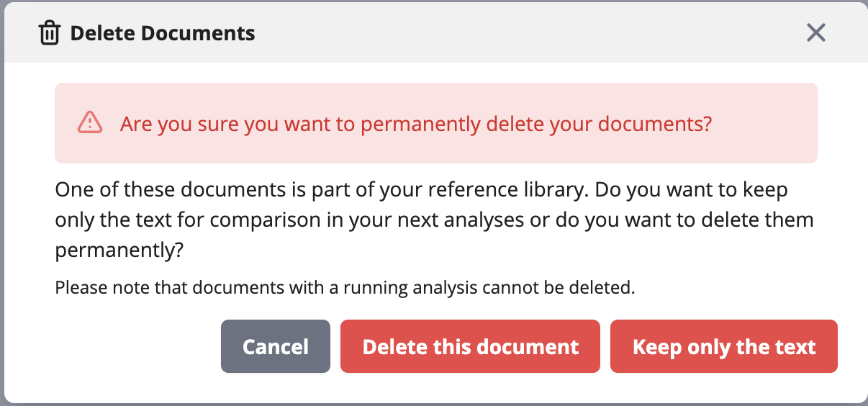Confirm with the Delete this document button
This screenshot has height=406, width=868.
[470, 346]
